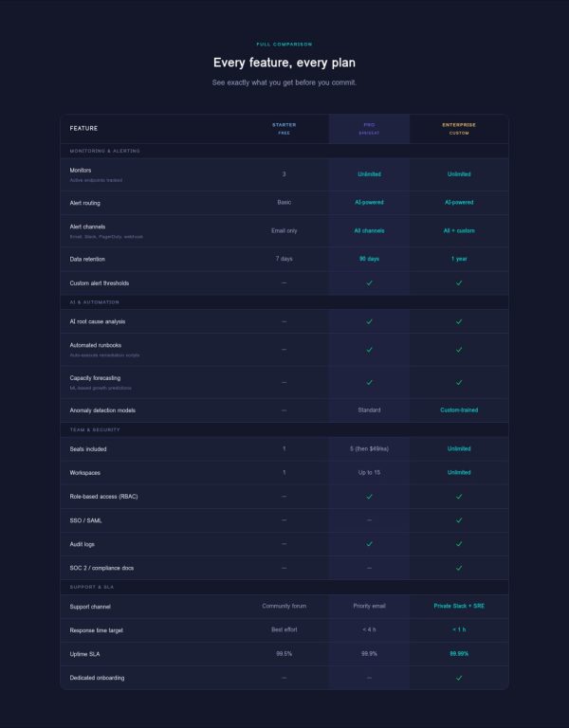Click the AI root cause analysis Enterprise checkmark
The image size is (569, 728).
coord(459,321)
